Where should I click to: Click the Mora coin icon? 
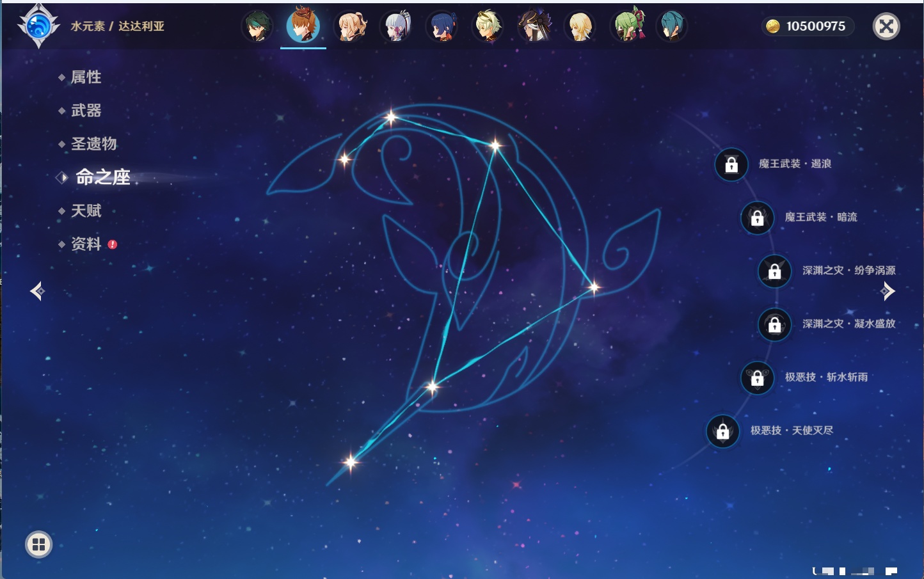(773, 26)
